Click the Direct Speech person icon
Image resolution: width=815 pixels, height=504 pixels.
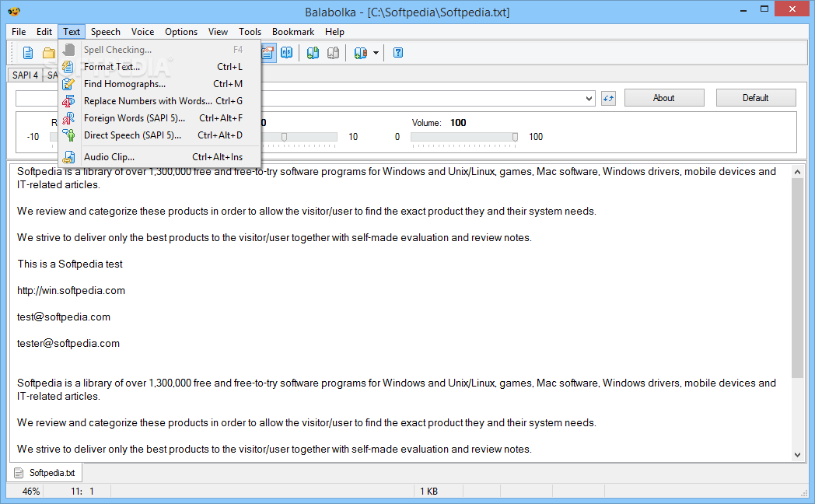pos(68,135)
